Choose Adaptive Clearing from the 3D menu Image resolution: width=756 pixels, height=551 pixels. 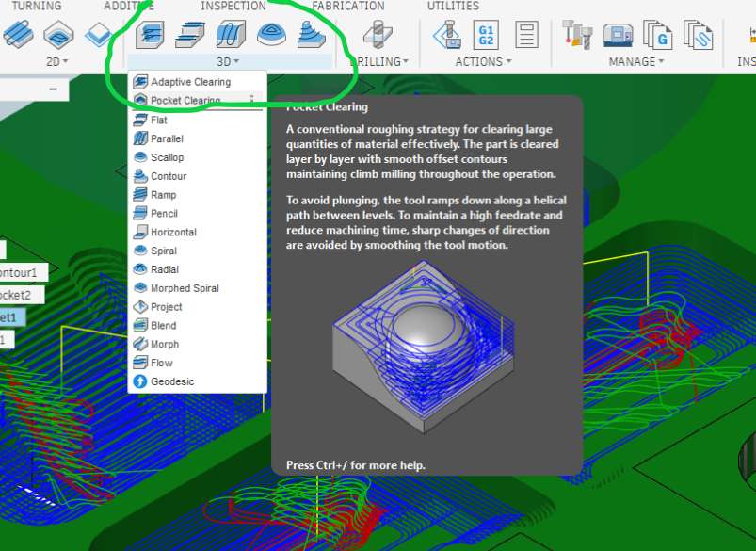[197, 82]
